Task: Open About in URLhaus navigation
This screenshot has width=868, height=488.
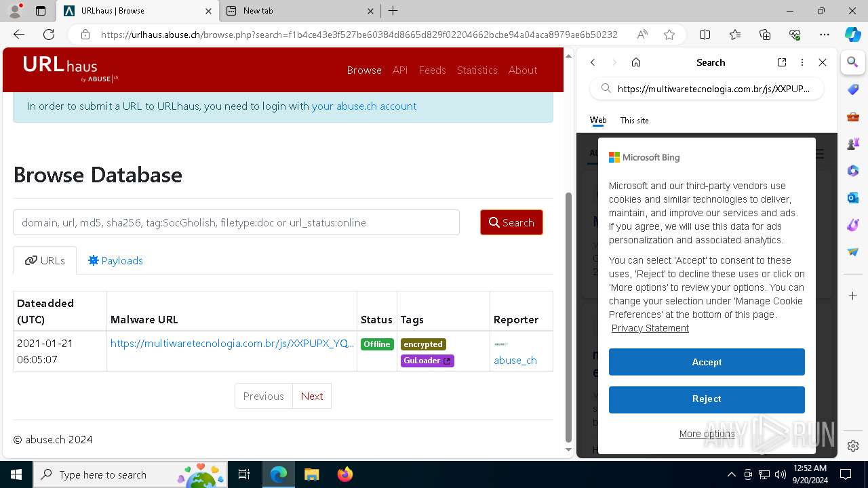Action: tap(523, 70)
